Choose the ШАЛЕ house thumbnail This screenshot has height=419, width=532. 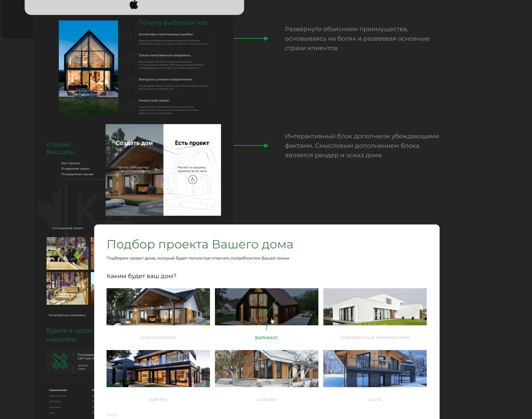pyautogui.click(x=375, y=368)
